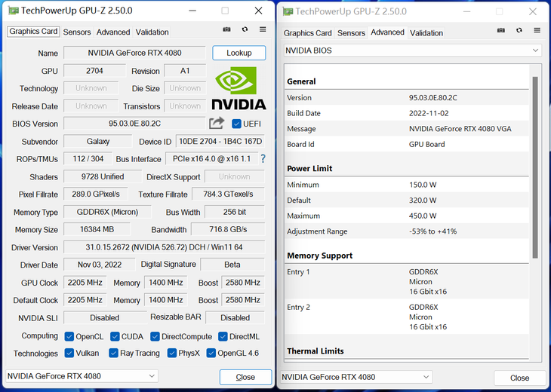Image resolution: width=551 pixels, height=392 pixels.
Task: Open the hamburger menu in left GPU-Z window
Action: point(263,29)
